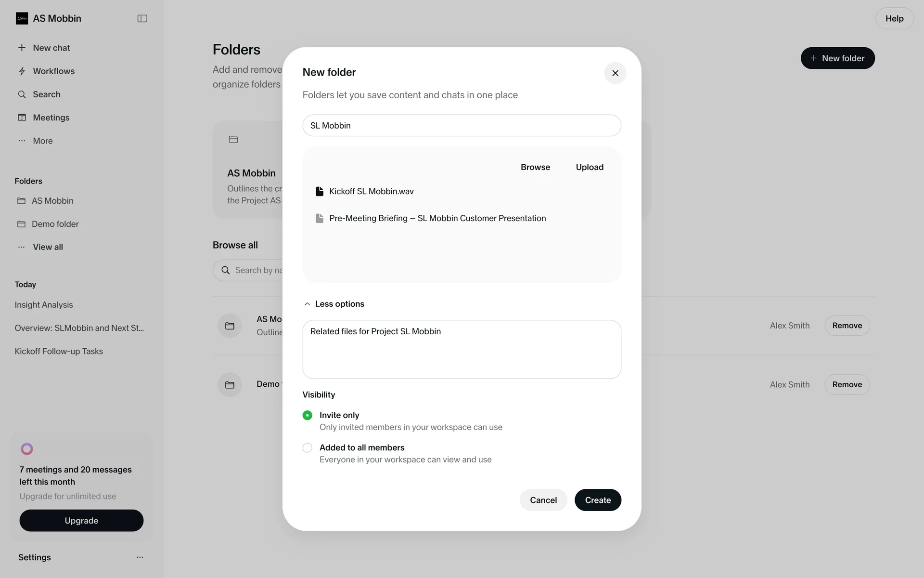Select the Added to all members option
Image resolution: width=924 pixels, height=578 pixels.
pyautogui.click(x=308, y=448)
